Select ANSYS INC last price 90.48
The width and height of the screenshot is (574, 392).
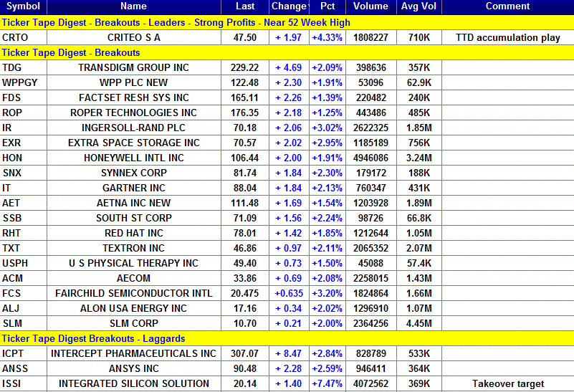point(245,368)
